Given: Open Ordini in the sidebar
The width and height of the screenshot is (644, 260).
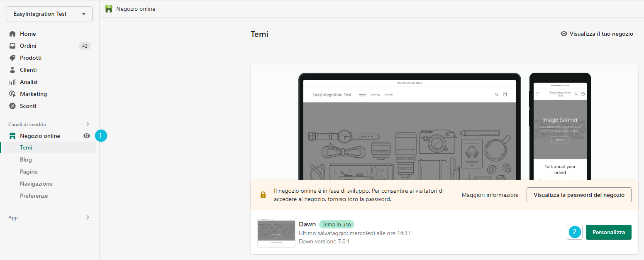Looking at the screenshot, I should pyautogui.click(x=28, y=46).
